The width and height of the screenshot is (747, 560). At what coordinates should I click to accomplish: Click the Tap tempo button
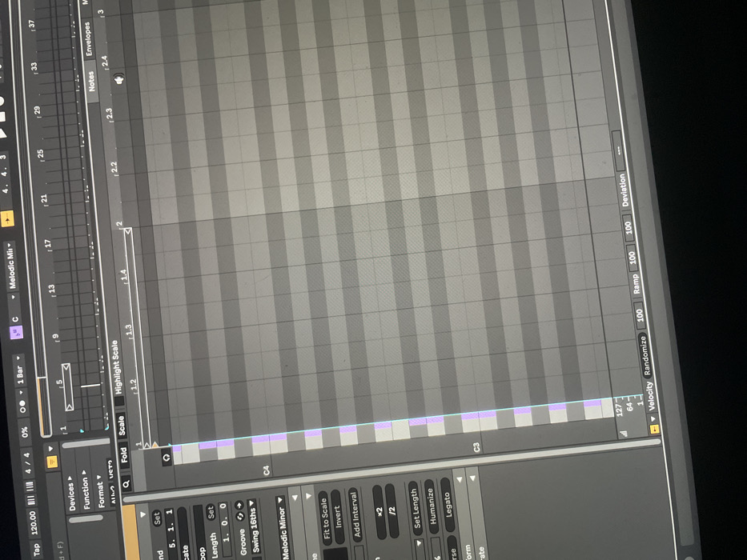pos(37,549)
